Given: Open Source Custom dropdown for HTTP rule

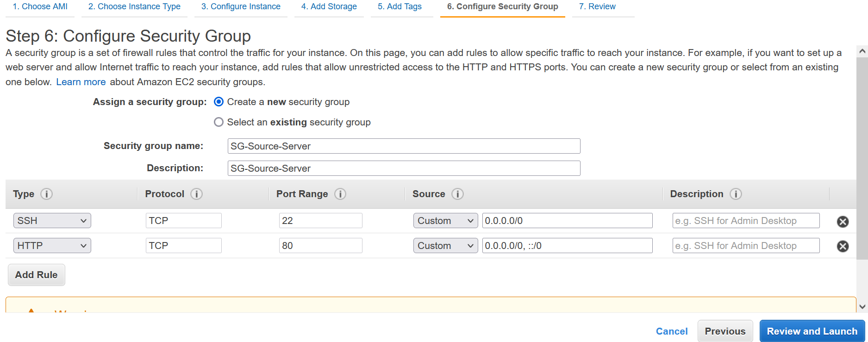Looking at the screenshot, I should pos(445,246).
